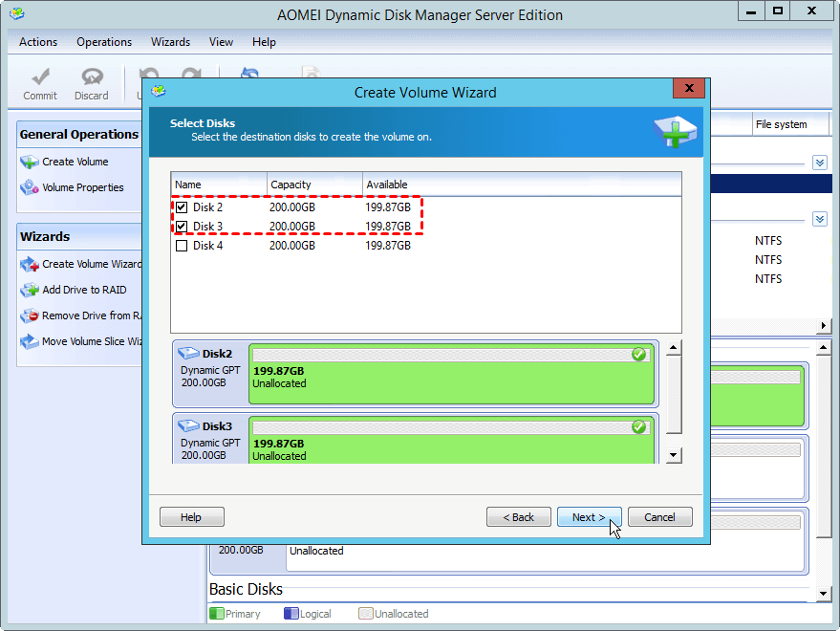Click the Create Volume icon in General Operations
The height and width of the screenshot is (631, 840).
click(29, 162)
